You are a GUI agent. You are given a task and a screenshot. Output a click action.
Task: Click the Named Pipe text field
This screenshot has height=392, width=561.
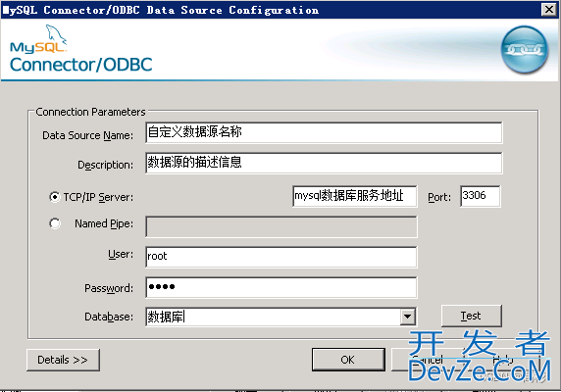pos(281,226)
